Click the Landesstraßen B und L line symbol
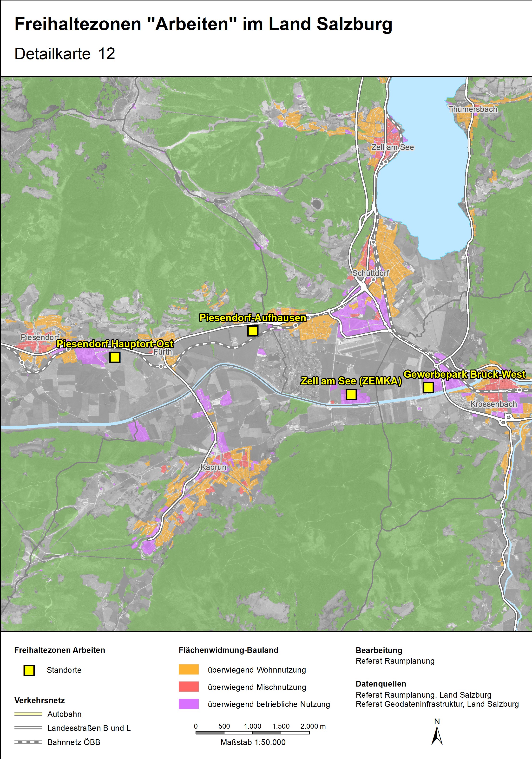The width and height of the screenshot is (532, 759). (x=28, y=728)
